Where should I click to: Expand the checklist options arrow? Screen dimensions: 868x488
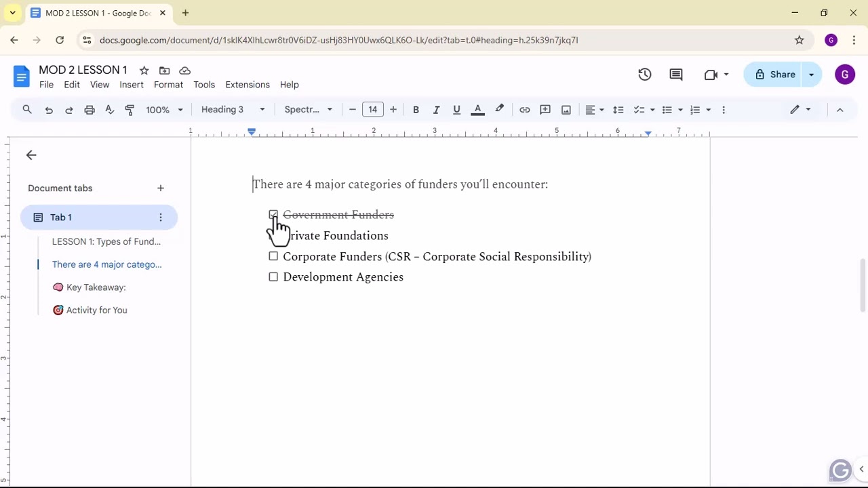click(652, 110)
